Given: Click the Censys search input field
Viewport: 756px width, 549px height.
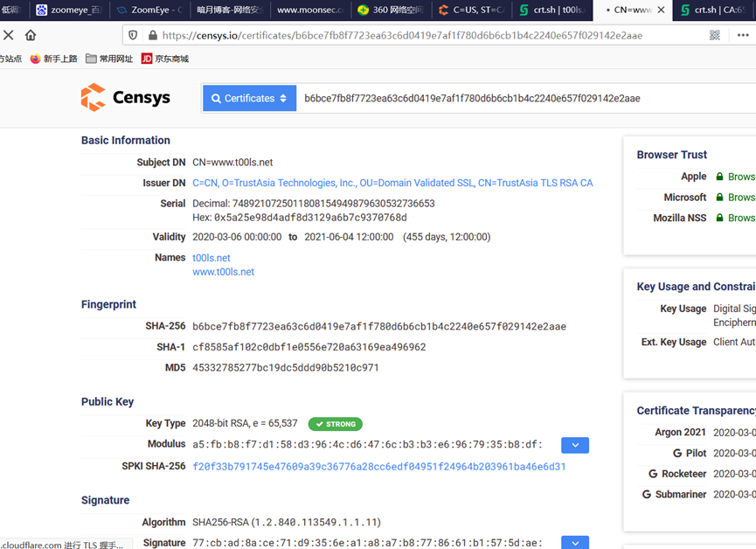Looking at the screenshot, I should tap(524, 99).
